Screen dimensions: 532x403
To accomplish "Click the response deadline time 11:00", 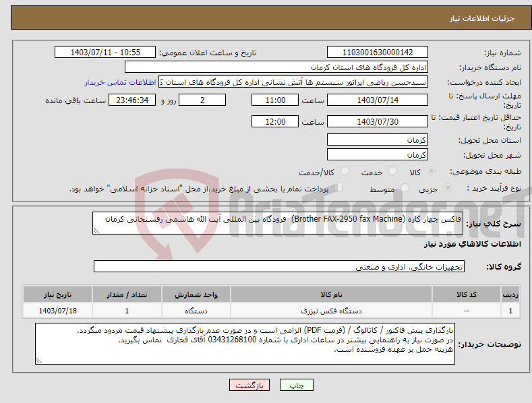I will [275, 100].
